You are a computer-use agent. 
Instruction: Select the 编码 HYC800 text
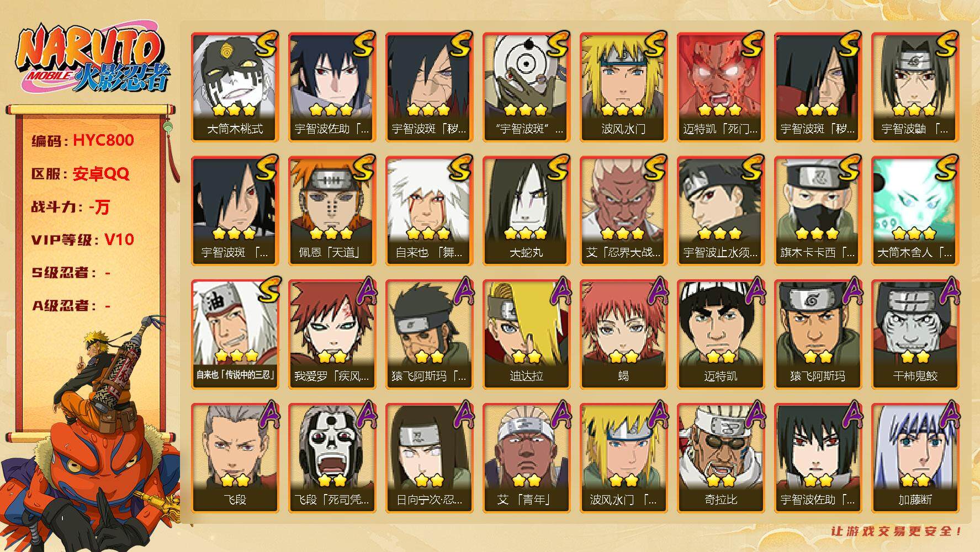(x=83, y=140)
